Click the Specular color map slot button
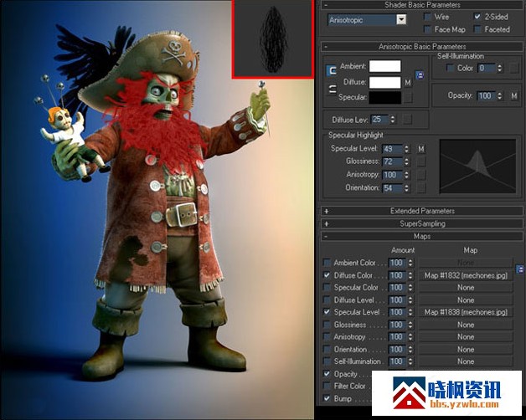The image size is (526, 420). pyautogui.click(x=408, y=97)
